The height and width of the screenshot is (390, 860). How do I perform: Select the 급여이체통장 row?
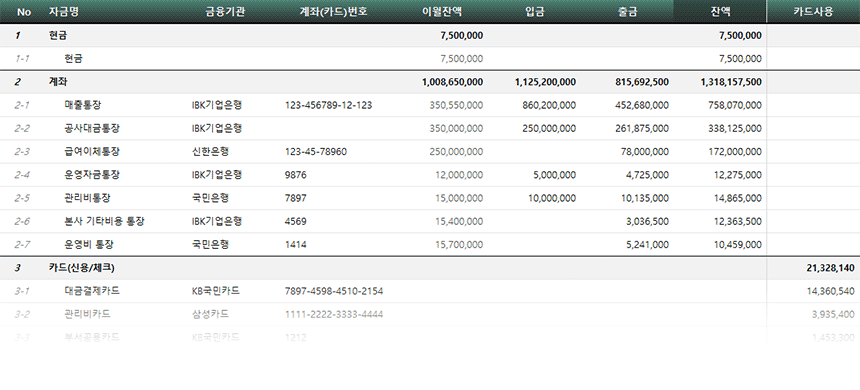[430, 152]
